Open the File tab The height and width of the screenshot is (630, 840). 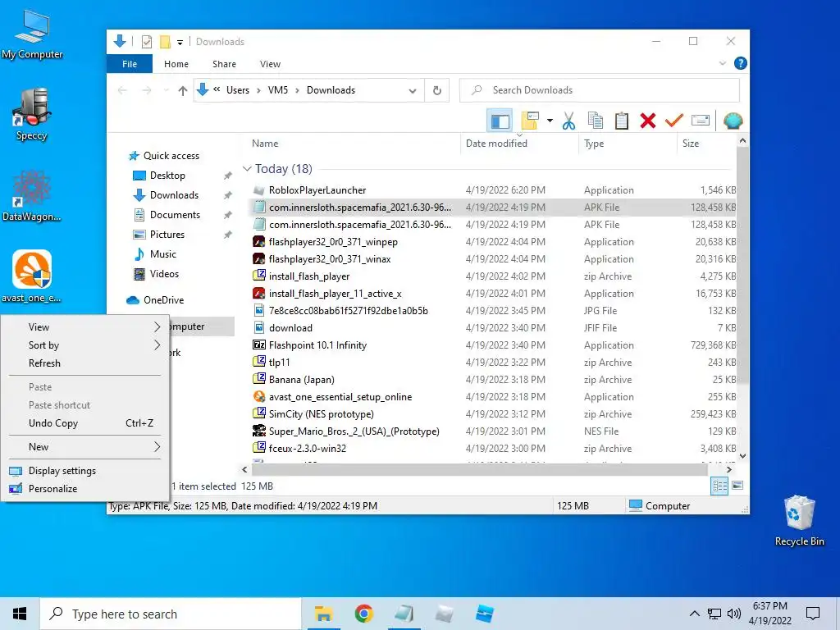tap(130, 64)
